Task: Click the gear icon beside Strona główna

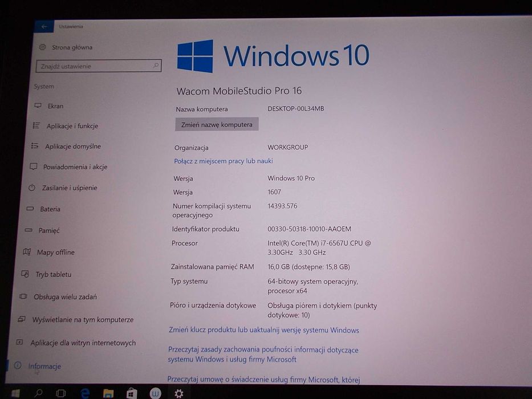Action: (42, 47)
